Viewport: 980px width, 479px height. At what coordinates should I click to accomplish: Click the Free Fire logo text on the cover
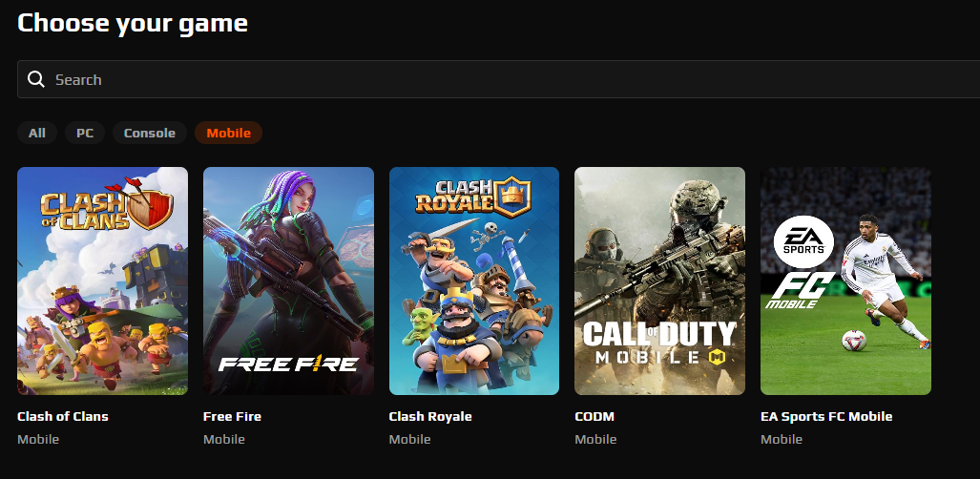click(288, 363)
